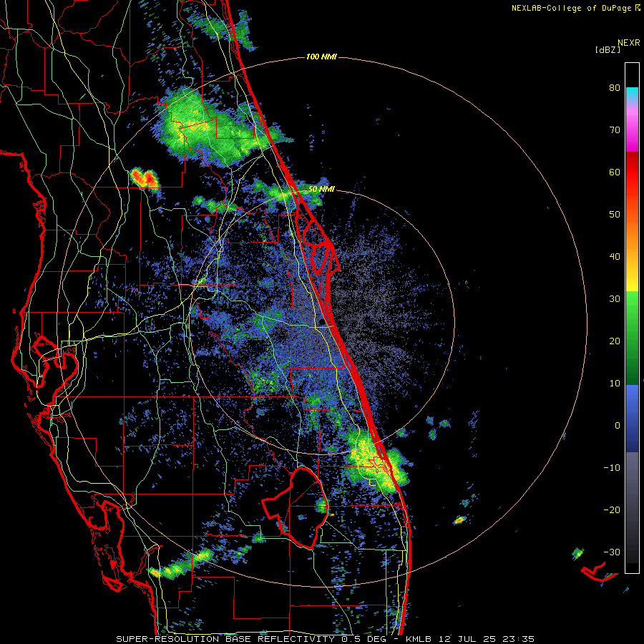The height and width of the screenshot is (644, 644).
Task: Click the 40 dBZ scale value
Action: click(615, 257)
